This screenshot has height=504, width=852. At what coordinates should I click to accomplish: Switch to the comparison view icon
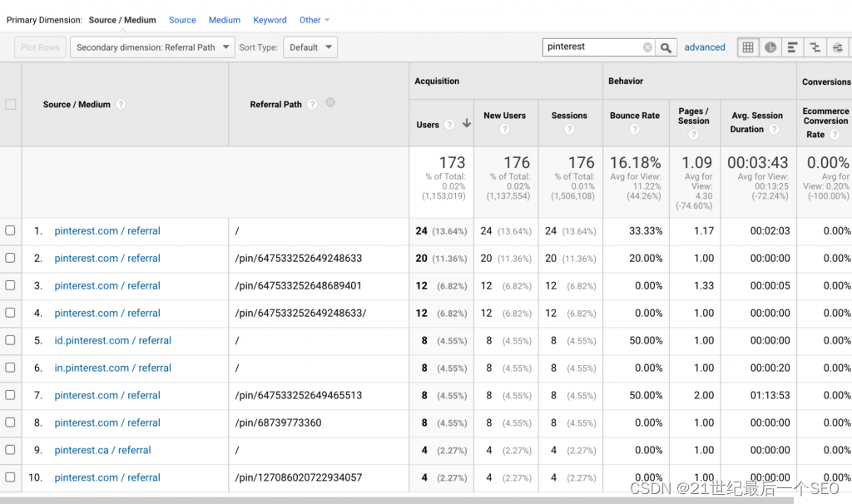pos(815,47)
